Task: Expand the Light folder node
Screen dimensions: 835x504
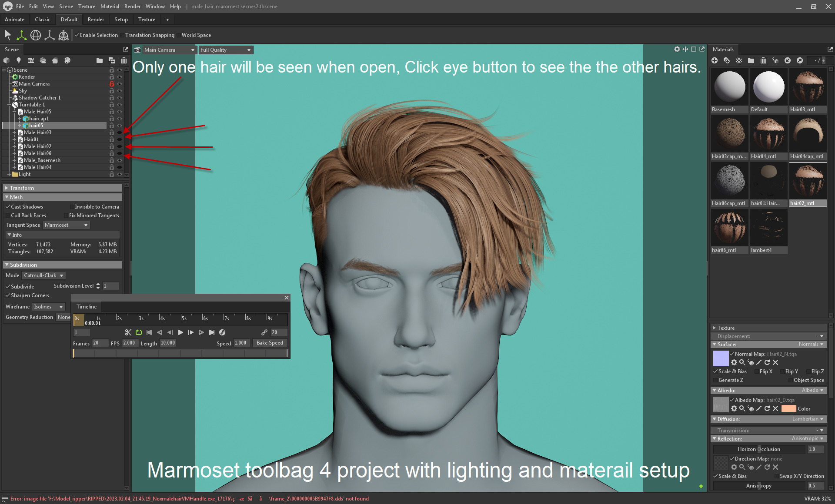Action: point(9,174)
